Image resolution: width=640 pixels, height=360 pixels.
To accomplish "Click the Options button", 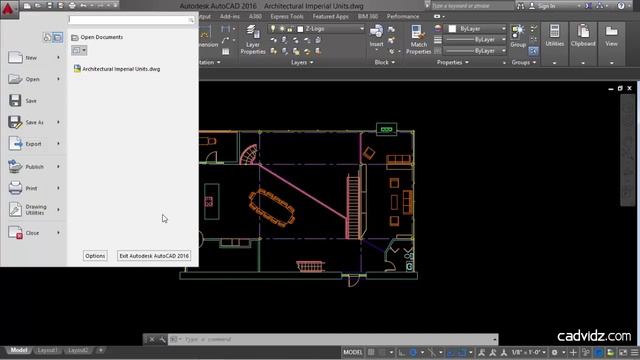I will [95, 256].
